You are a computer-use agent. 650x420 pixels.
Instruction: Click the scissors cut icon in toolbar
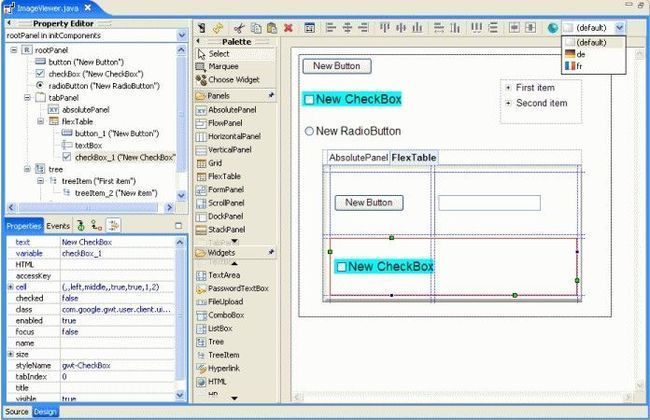(x=239, y=28)
